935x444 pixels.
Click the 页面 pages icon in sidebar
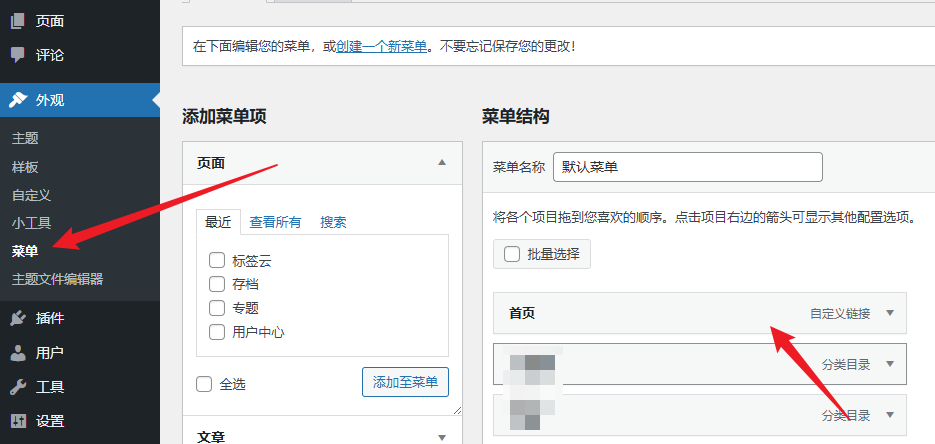click(18, 21)
